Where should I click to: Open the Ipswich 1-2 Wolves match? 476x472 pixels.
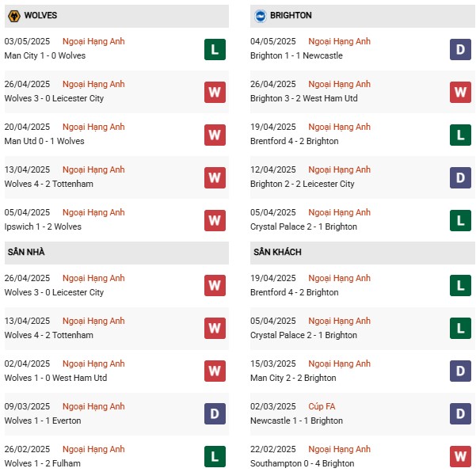[x=43, y=226]
